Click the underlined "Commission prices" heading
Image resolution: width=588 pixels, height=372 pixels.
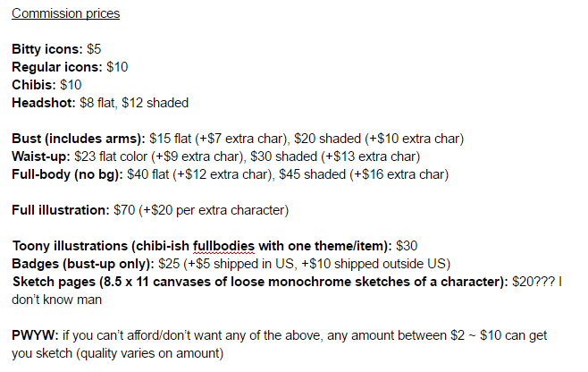coord(65,13)
